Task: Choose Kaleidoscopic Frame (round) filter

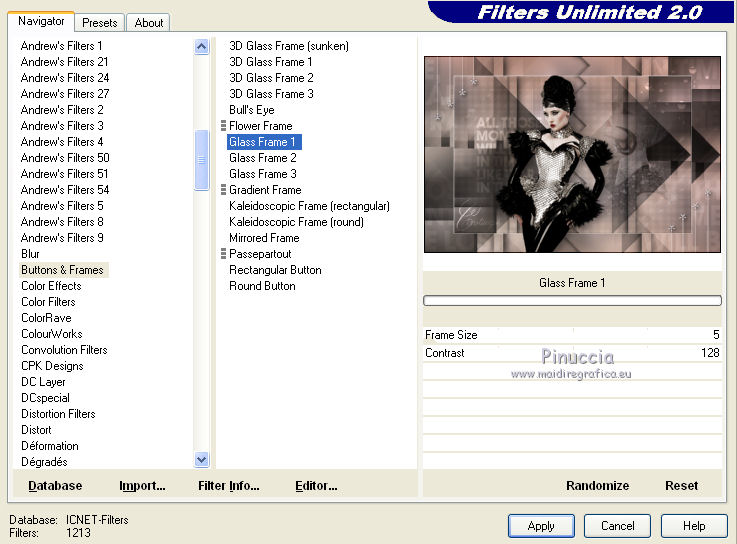Action: [296, 221]
